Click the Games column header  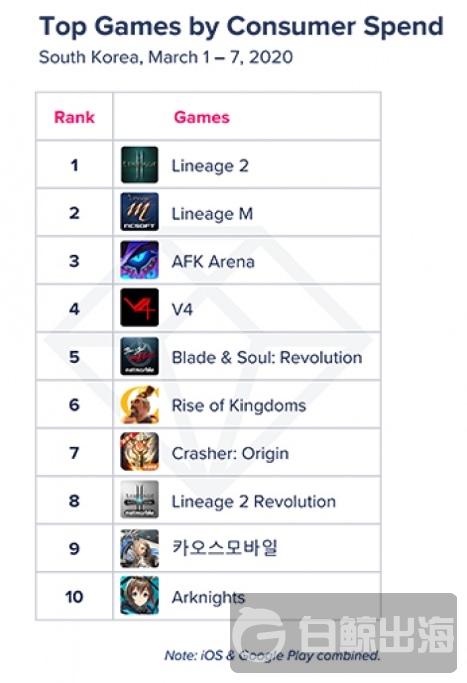pyautogui.click(x=202, y=117)
